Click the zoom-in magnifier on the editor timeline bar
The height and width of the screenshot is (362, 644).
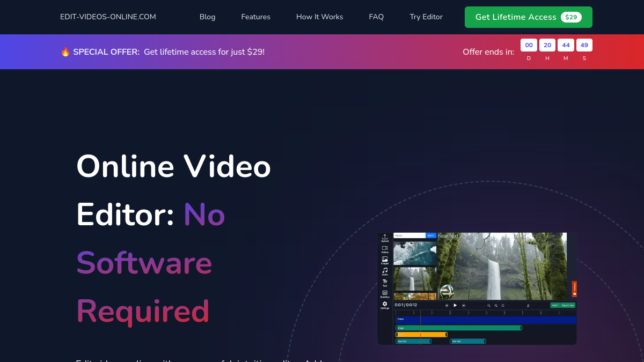[496, 306]
